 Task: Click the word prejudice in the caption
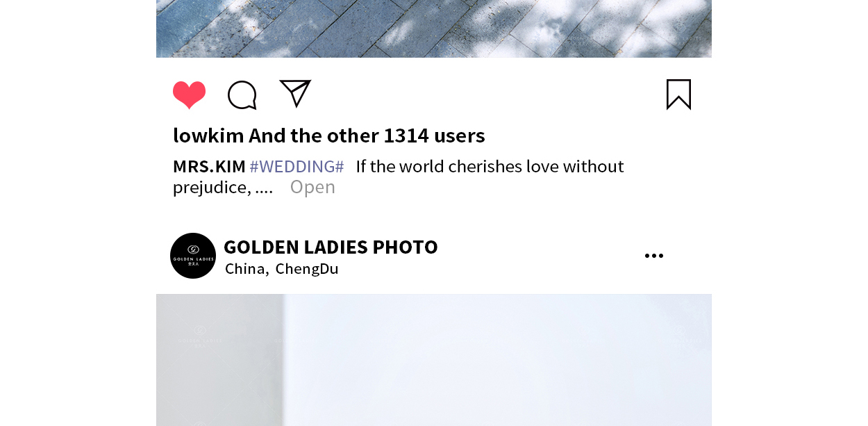tap(212, 188)
